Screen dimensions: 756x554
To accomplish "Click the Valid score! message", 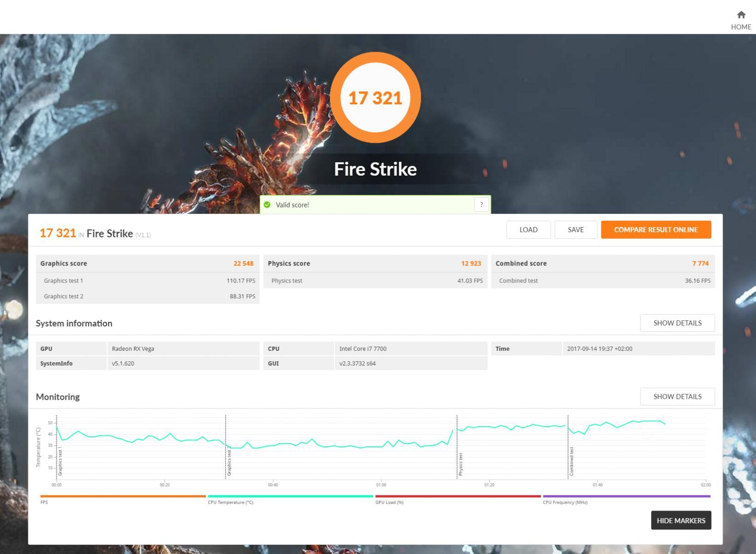I will point(292,205).
